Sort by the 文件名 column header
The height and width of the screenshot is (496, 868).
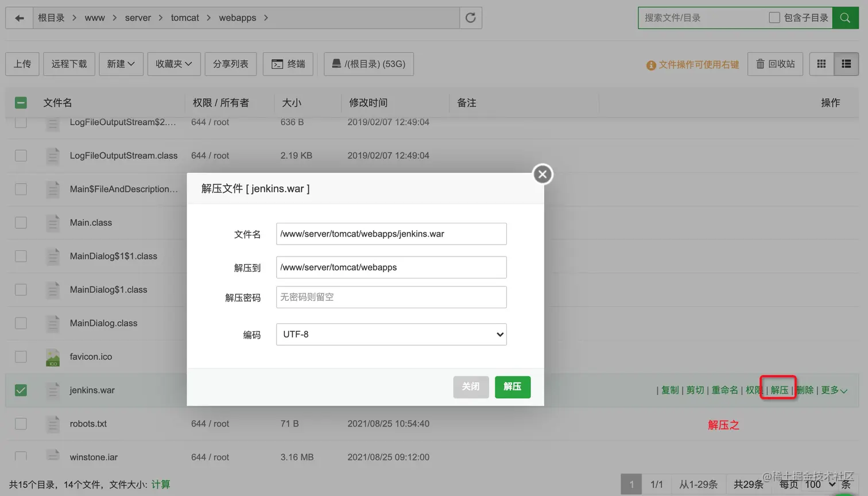pos(57,103)
